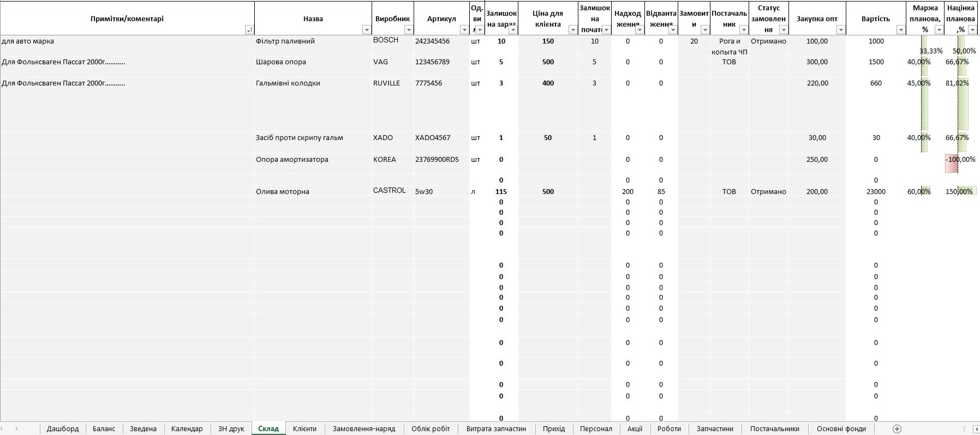980x435 pixels.
Task: Open filter dropdown for Закупка опт column
Action: coord(840,30)
